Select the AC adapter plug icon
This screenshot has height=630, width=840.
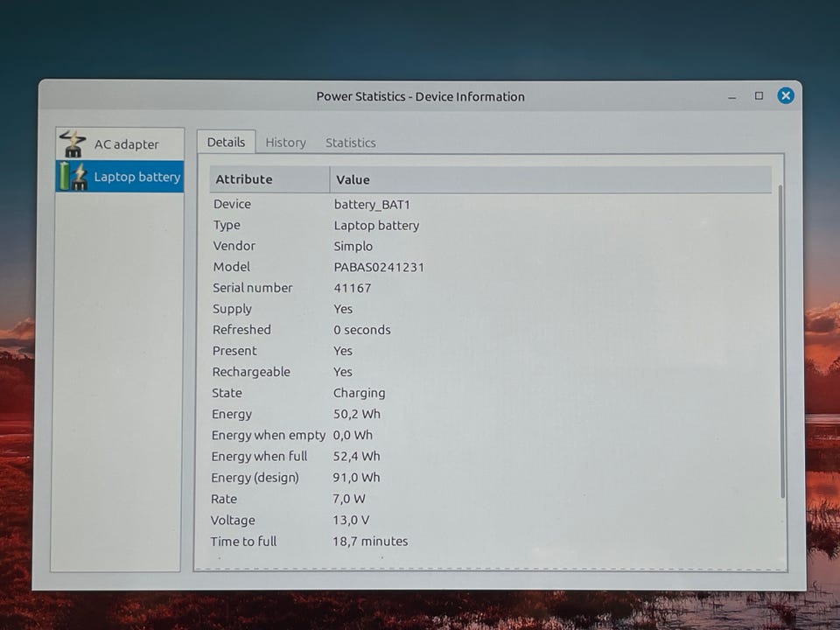[x=73, y=143]
